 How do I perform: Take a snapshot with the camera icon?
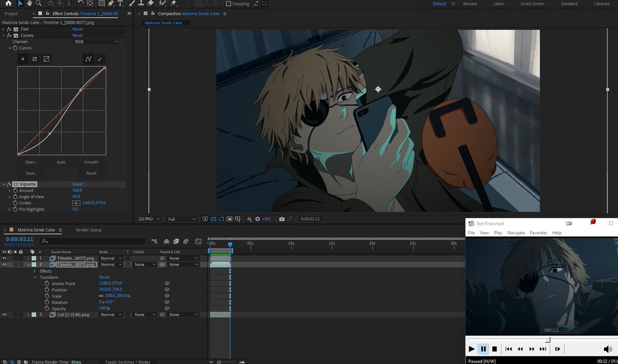coord(282,219)
